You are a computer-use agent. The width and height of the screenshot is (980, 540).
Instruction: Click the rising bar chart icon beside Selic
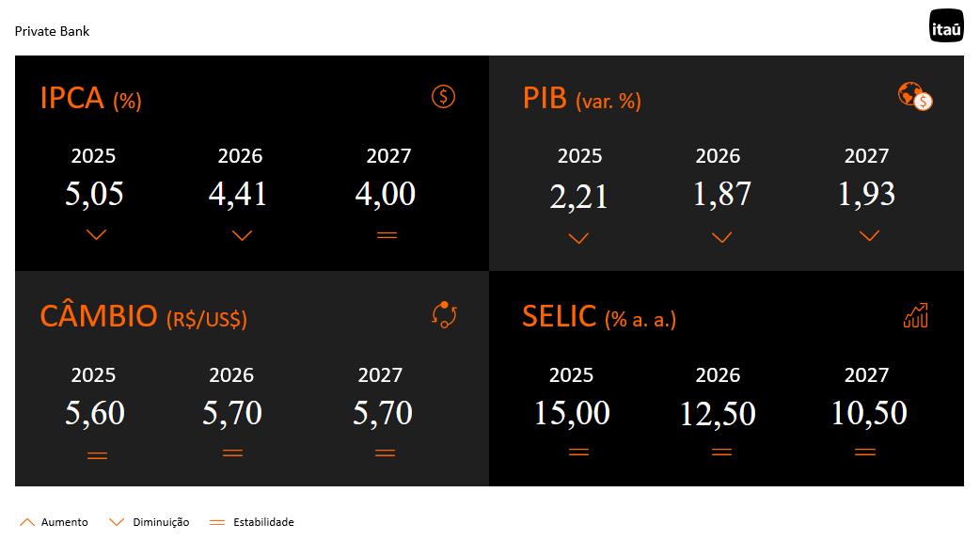[x=915, y=315]
